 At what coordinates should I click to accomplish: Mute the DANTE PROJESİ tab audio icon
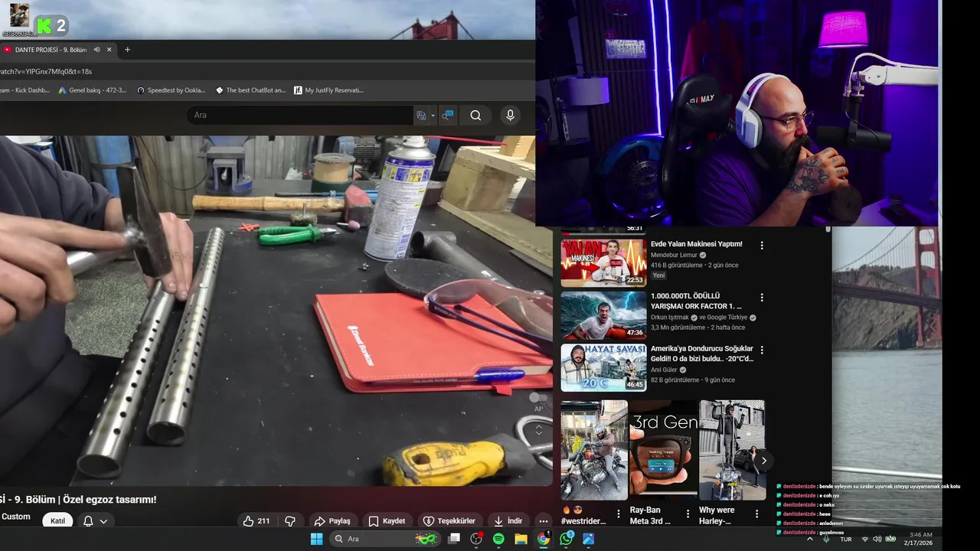click(97, 50)
